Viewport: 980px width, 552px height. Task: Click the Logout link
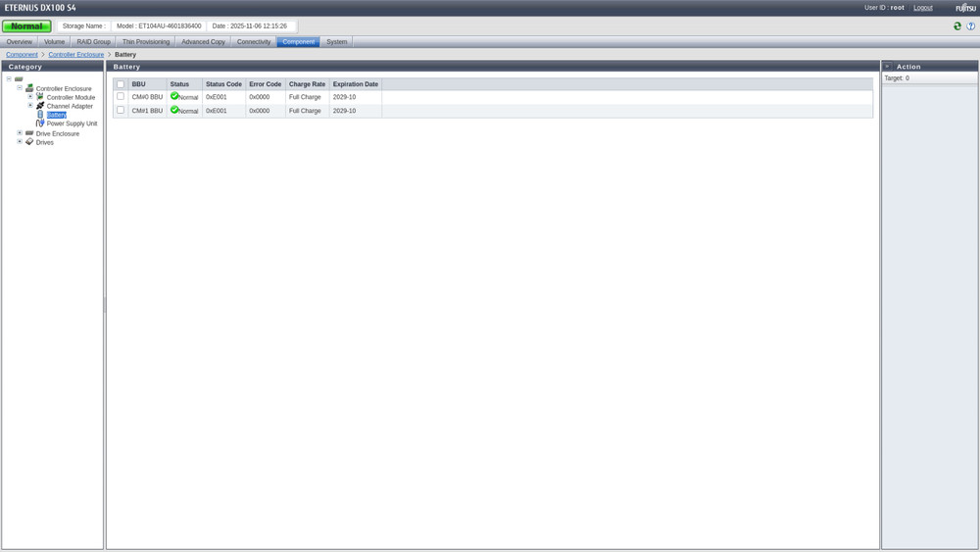tap(923, 8)
